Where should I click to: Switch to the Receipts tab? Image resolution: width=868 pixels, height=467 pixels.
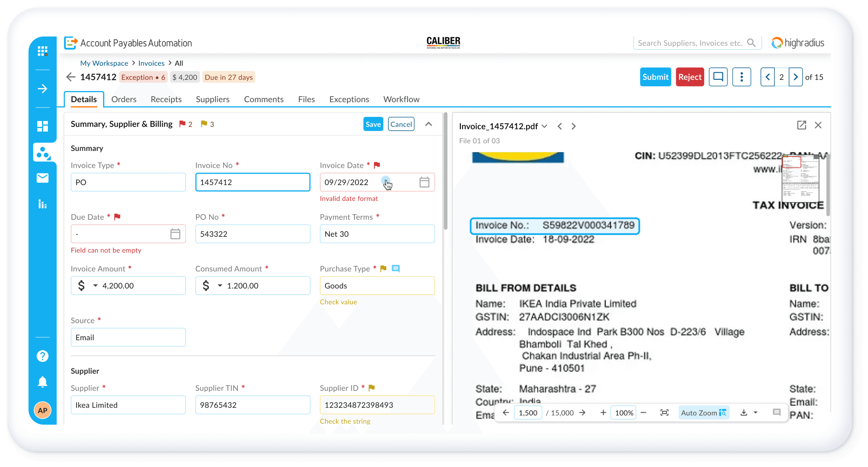pos(166,99)
